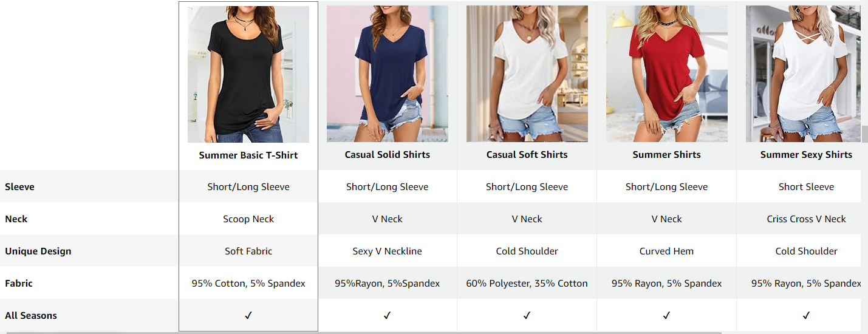
Task: Open the red Summer Shirts image
Action: 667,74
